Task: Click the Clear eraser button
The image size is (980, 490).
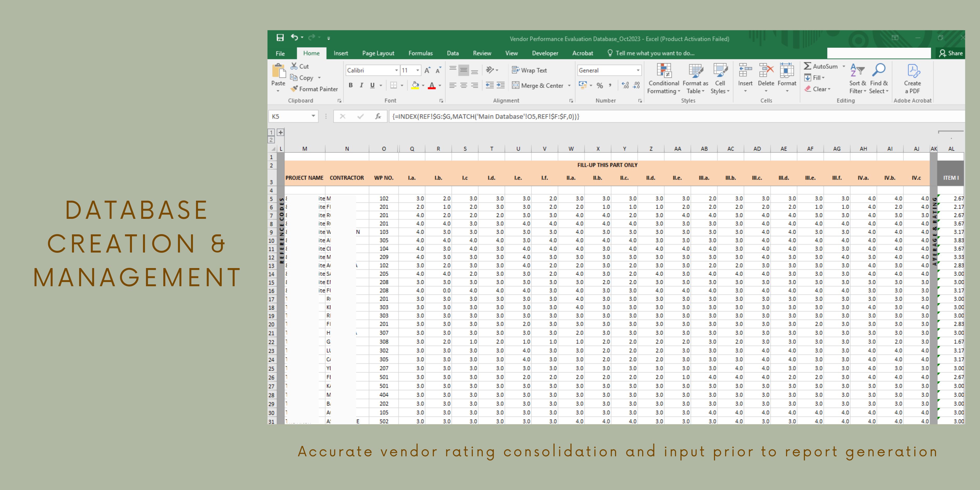Action: pyautogui.click(x=817, y=89)
